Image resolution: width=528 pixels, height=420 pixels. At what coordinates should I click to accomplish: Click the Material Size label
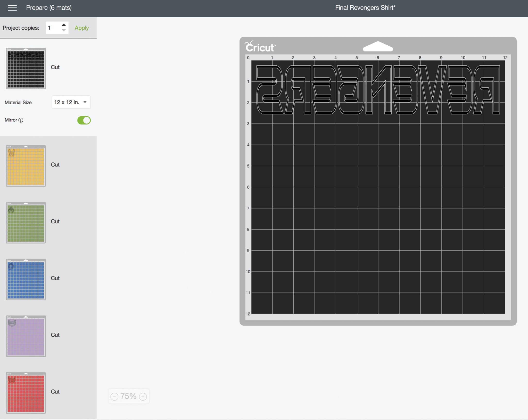(x=18, y=103)
